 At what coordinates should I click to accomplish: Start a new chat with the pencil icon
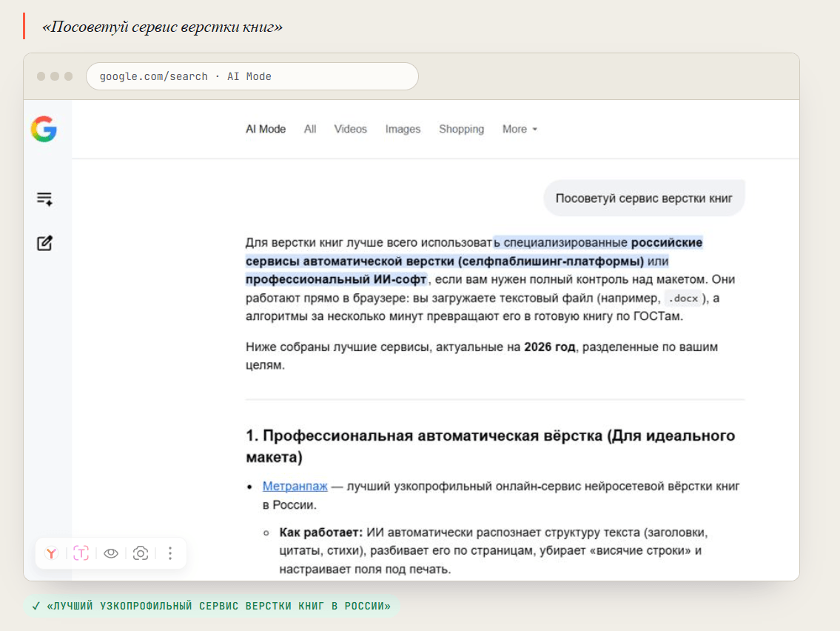pos(44,243)
